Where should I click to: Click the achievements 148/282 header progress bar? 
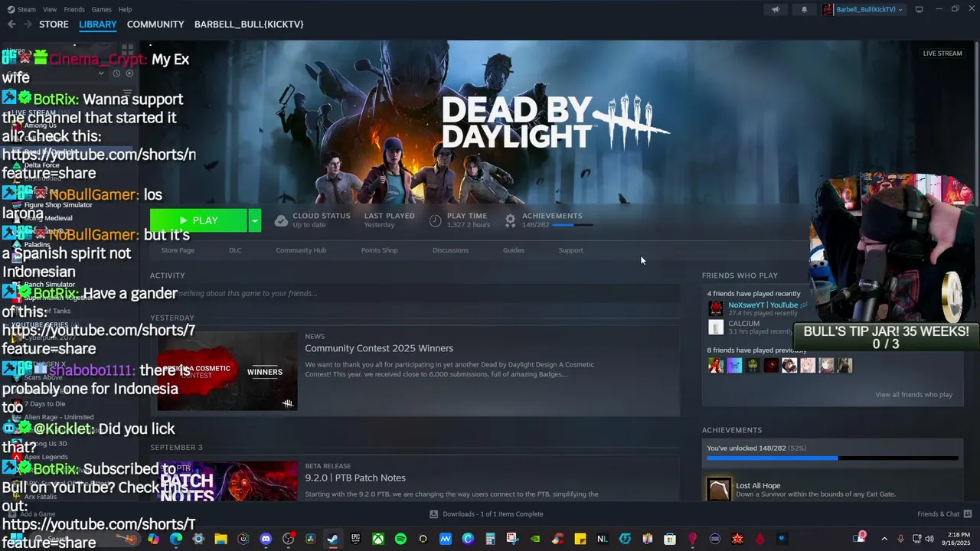[572, 225]
